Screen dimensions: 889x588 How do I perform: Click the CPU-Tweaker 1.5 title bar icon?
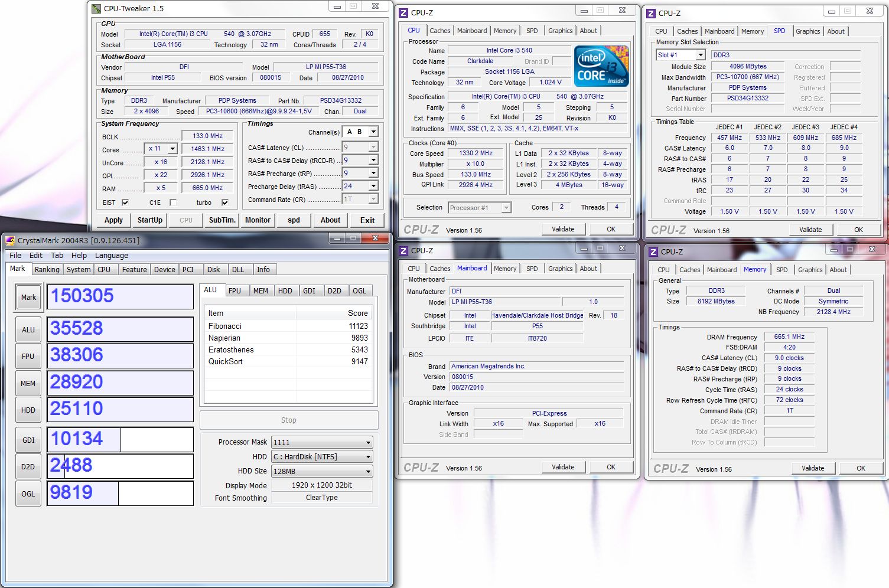(x=96, y=9)
